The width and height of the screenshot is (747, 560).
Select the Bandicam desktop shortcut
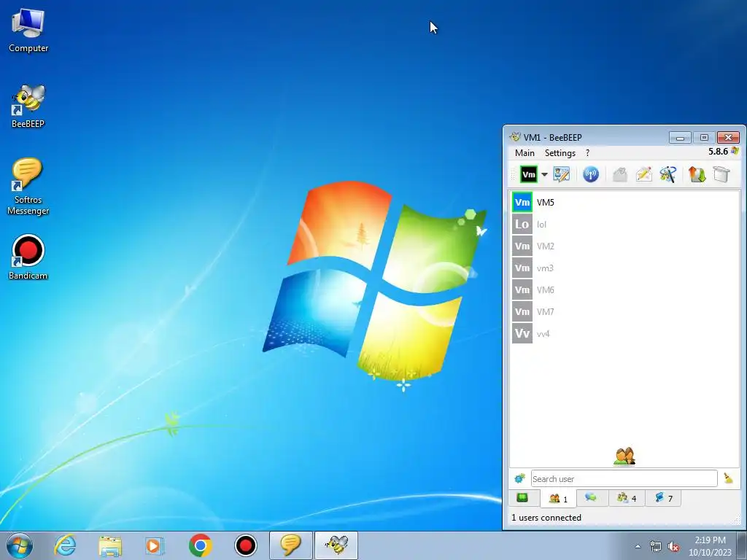click(x=28, y=257)
